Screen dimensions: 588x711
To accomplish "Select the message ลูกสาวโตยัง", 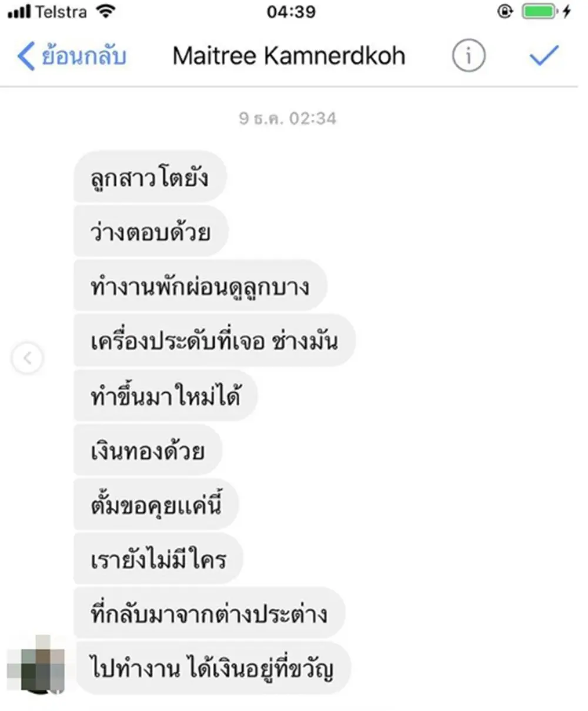I will [x=151, y=178].
